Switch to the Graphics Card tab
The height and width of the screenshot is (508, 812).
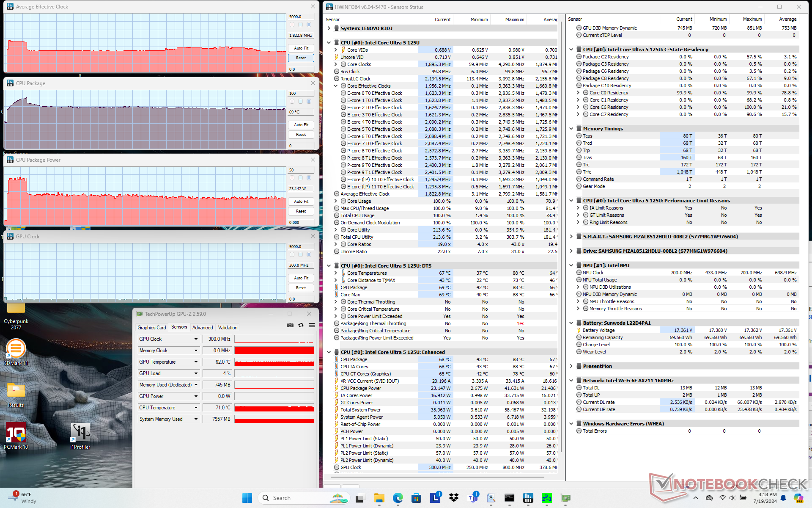coord(152,328)
